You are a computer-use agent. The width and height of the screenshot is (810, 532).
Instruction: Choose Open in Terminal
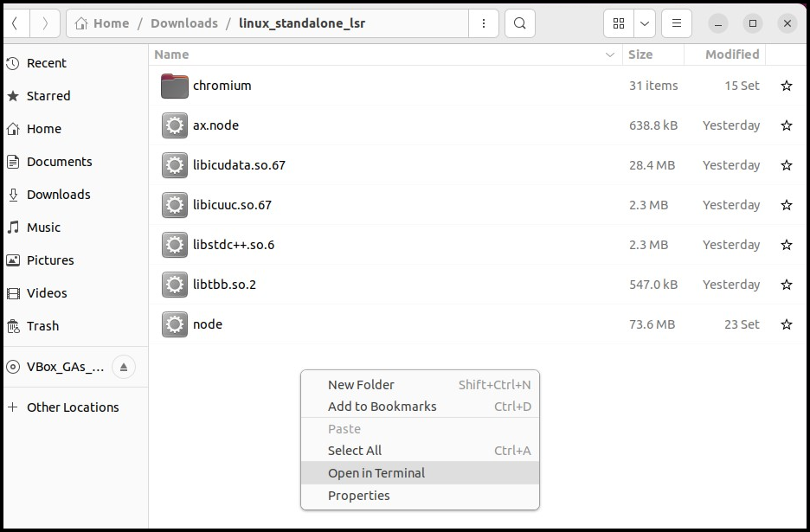click(376, 473)
